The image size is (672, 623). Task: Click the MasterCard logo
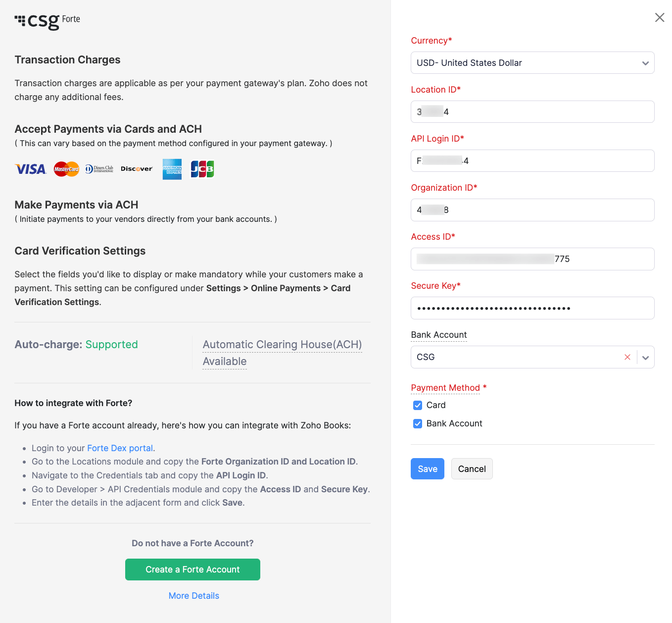click(66, 169)
